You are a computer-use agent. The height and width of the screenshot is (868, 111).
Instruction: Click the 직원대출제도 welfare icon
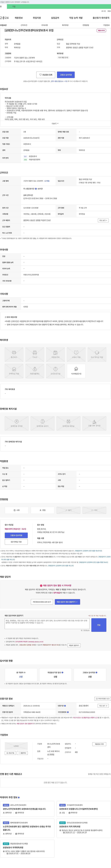point(35,371)
